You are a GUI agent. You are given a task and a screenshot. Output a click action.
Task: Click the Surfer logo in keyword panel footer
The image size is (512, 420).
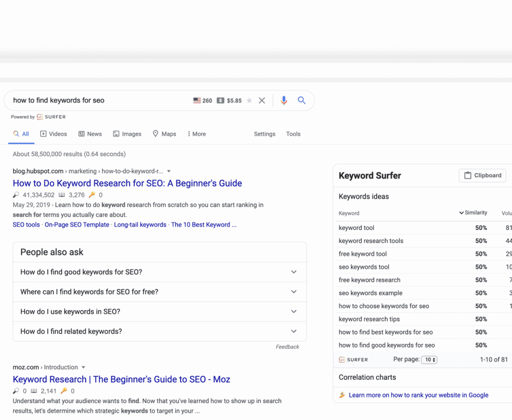pyautogui.click(x=353, y=359)
